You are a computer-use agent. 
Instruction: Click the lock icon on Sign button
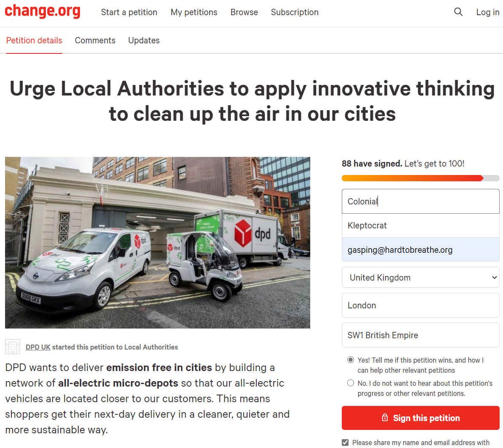click(385, 418)
